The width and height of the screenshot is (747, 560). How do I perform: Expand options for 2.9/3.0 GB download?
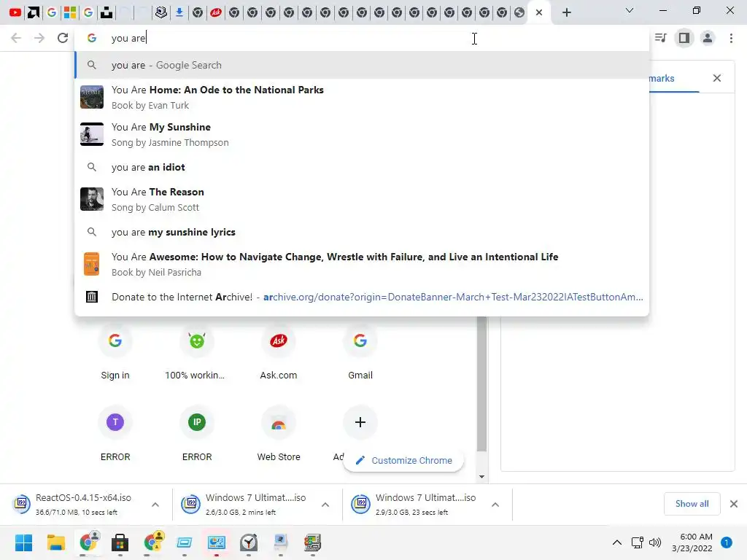[x=495, y=505]
